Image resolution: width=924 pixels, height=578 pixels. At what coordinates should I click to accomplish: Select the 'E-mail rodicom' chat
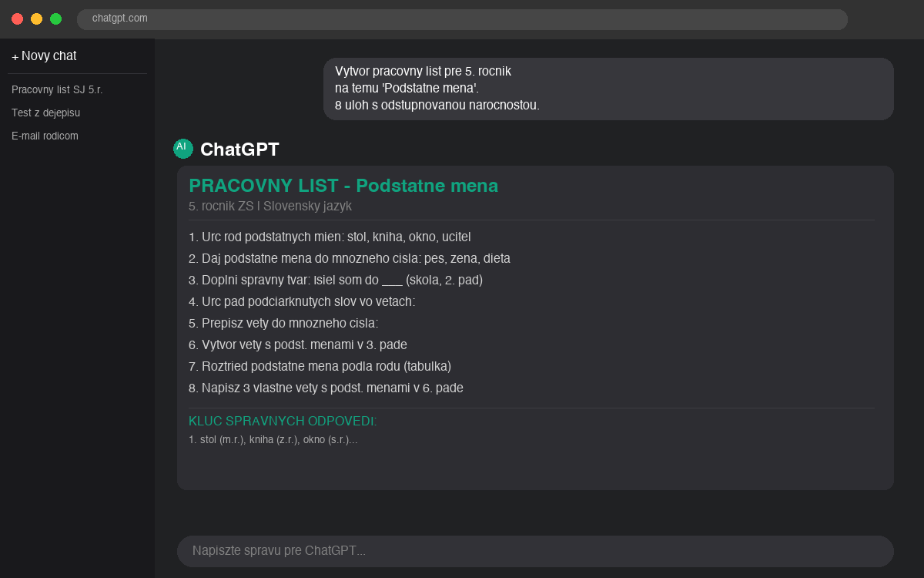click(x=45, y=136)
